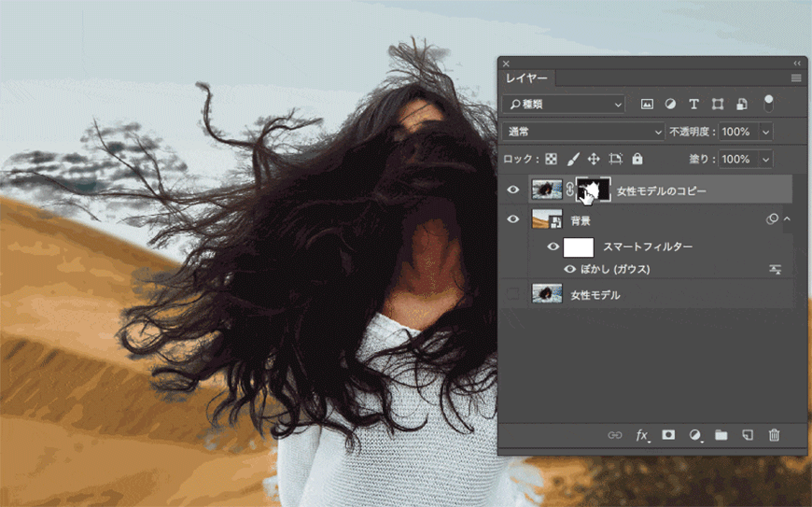Click the pixel layer filter icon
This screenshot has height=507, width=812.
coord(647,105)
